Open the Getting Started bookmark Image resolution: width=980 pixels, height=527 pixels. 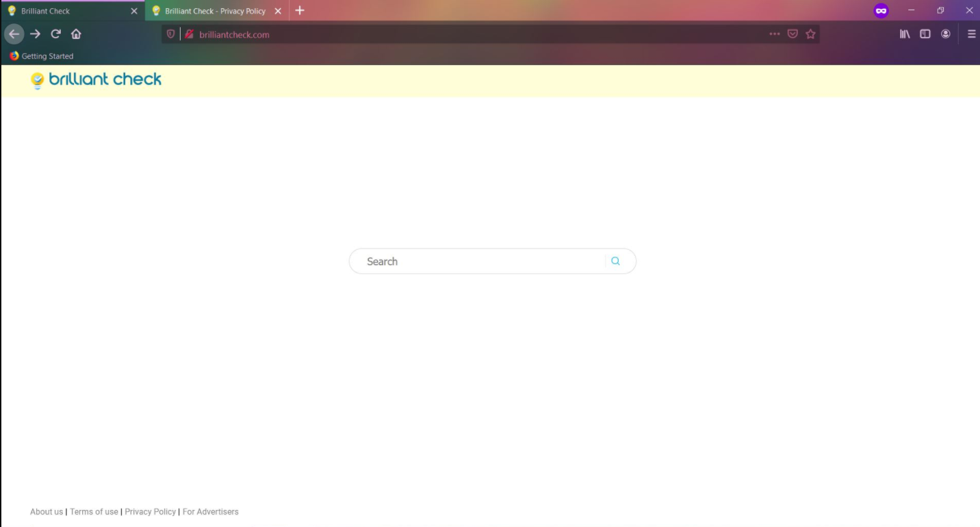(x=42, y=56)
